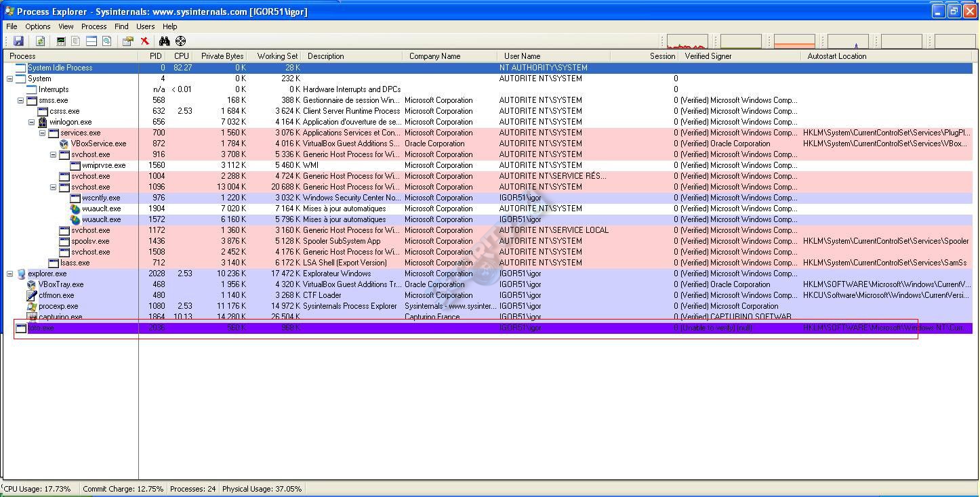Click the VBoxService.exe process icon
Viewport: 980px width, 497px height.
pos(64,144)
